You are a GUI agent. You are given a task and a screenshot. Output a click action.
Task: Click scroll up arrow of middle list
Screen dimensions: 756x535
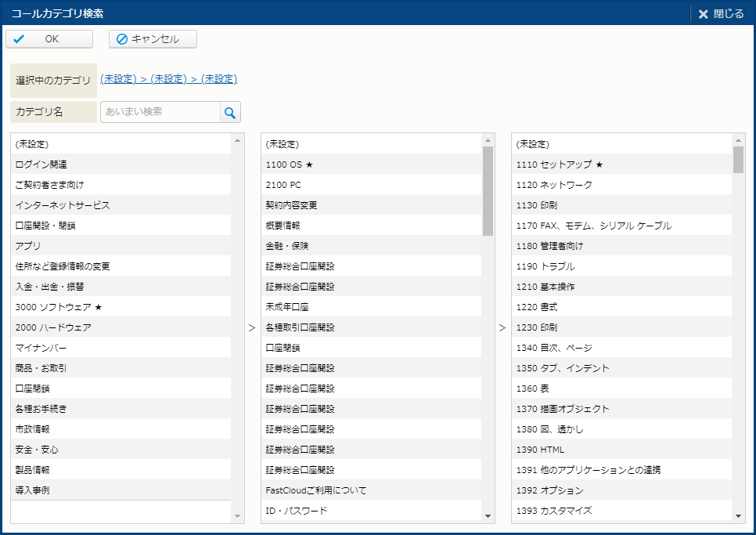coord(488,140)
